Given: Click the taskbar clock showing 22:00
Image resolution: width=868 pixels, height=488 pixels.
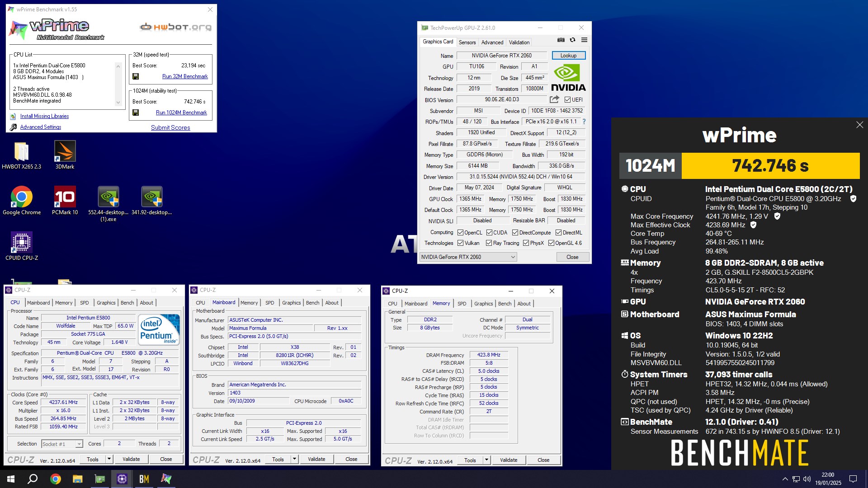Looking at the screenshot, I should coord(828,479).
